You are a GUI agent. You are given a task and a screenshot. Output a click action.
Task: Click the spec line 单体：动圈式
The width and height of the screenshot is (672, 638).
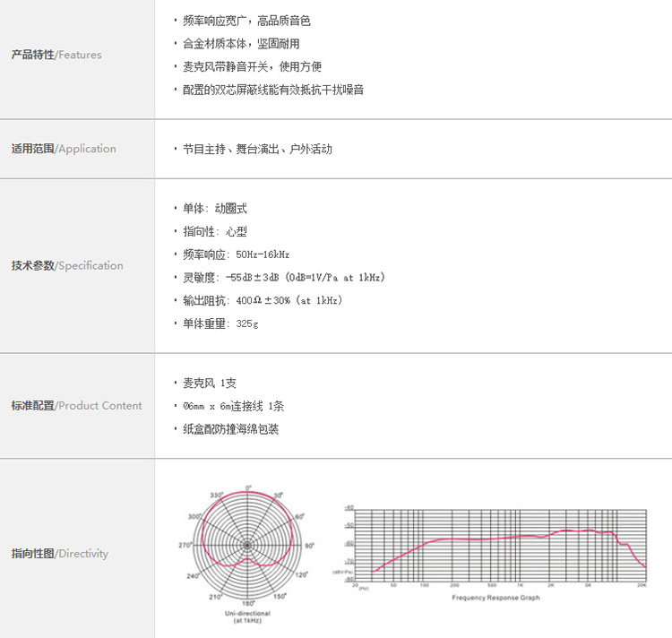[x=215, y=208]
